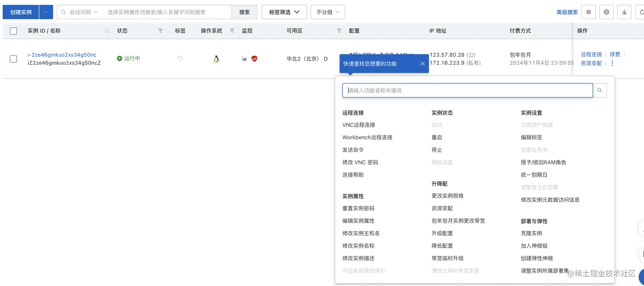Toggle the select-all checkbox in table header
Image resolution: width=644 pixels, height=286 pixels.
tap(13, 31)
